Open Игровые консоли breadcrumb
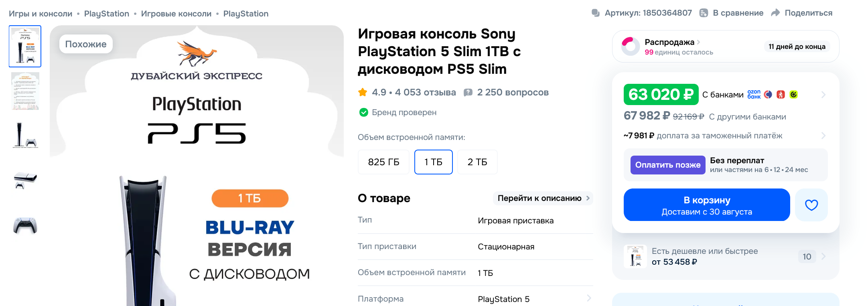Viewport: 868px width, 306px height. click(x=176, y=14)
